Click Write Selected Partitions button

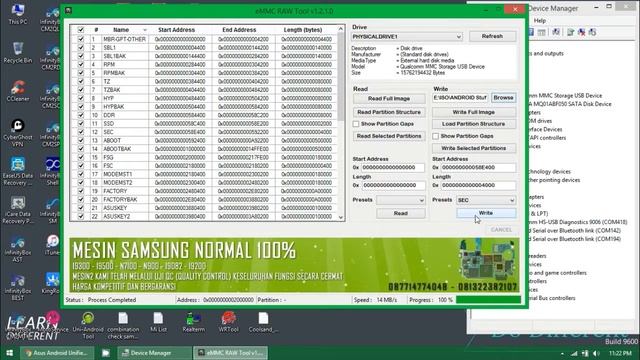click(x=473, y=148)
